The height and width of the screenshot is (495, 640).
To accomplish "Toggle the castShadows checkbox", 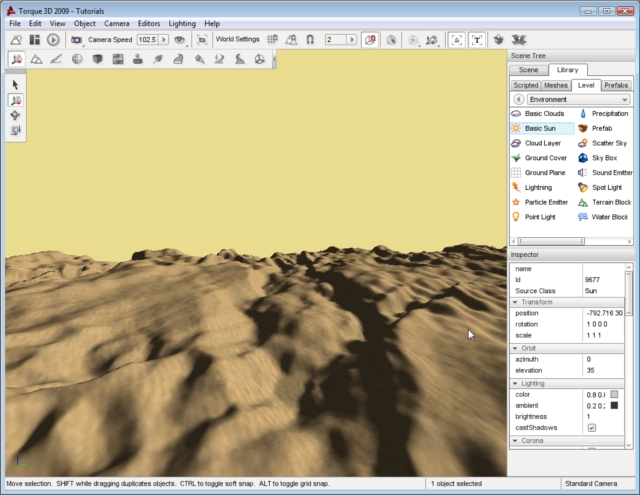I will pos(591,427).
